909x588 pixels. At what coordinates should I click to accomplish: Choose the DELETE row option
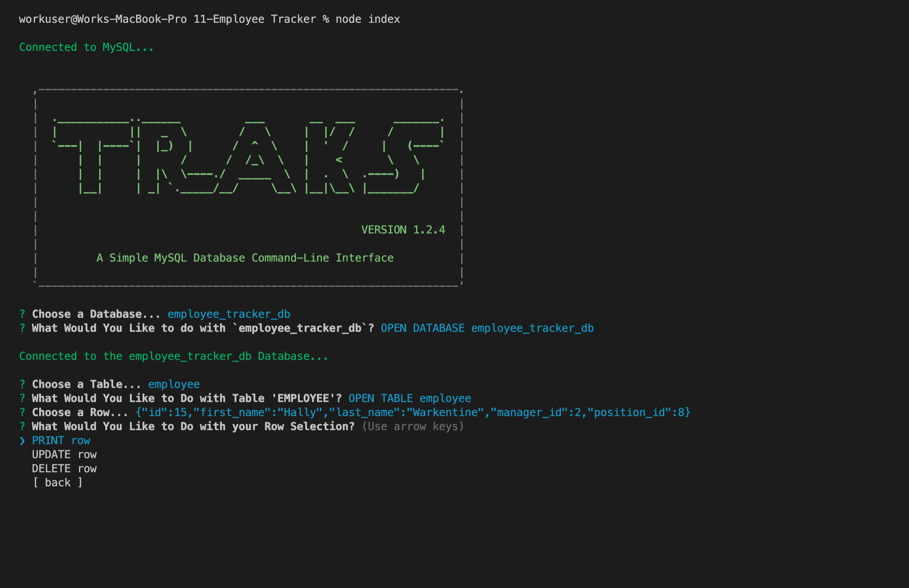pos(64,469)
